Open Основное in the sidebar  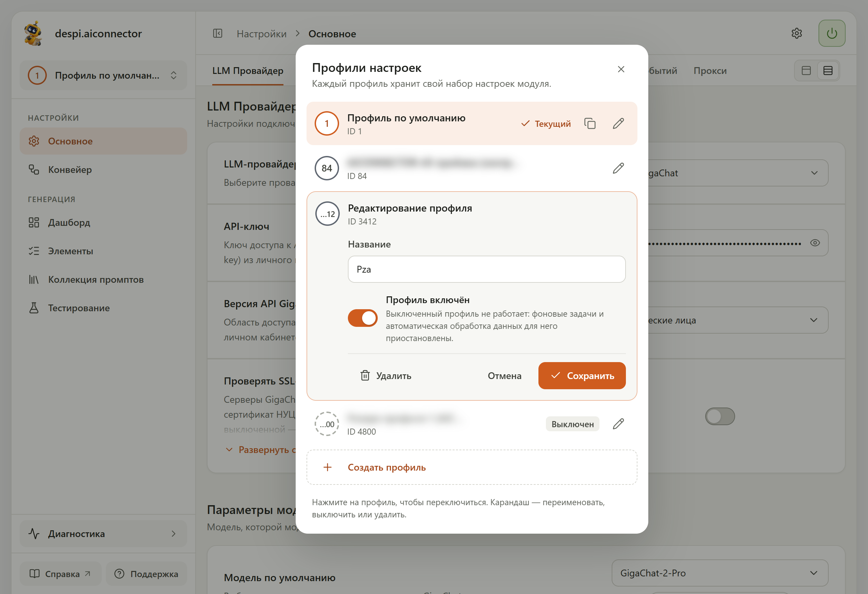pyautogui.click(x=103, y=141)
